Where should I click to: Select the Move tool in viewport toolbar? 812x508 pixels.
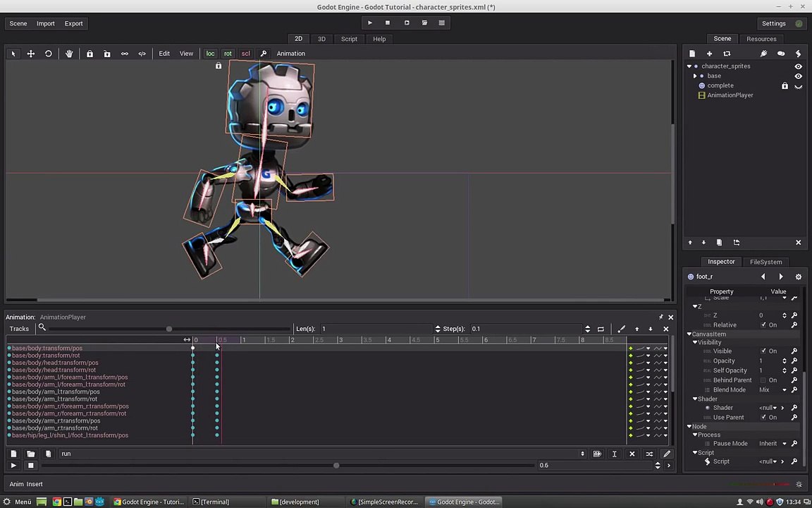(x=30, y=54)
